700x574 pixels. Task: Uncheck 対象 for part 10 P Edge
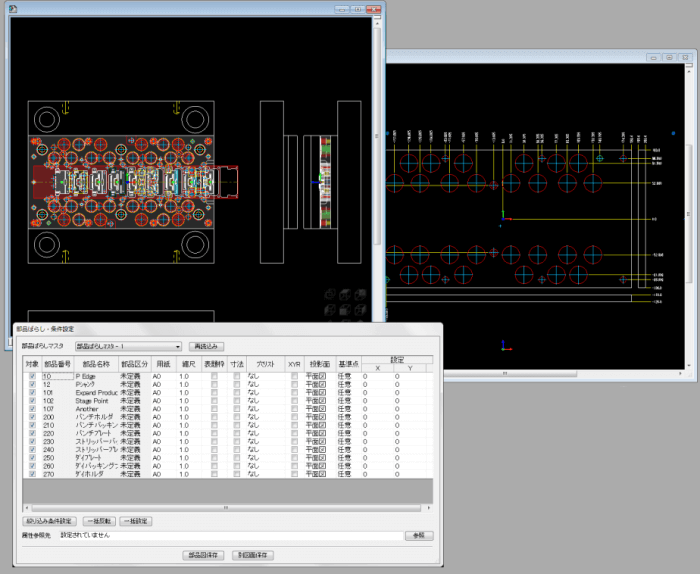point(32,376)
